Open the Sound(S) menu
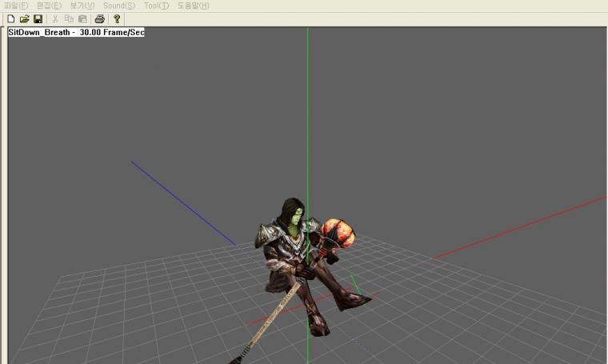The width and height of the screenshot is (608, 364). point(119,6)
